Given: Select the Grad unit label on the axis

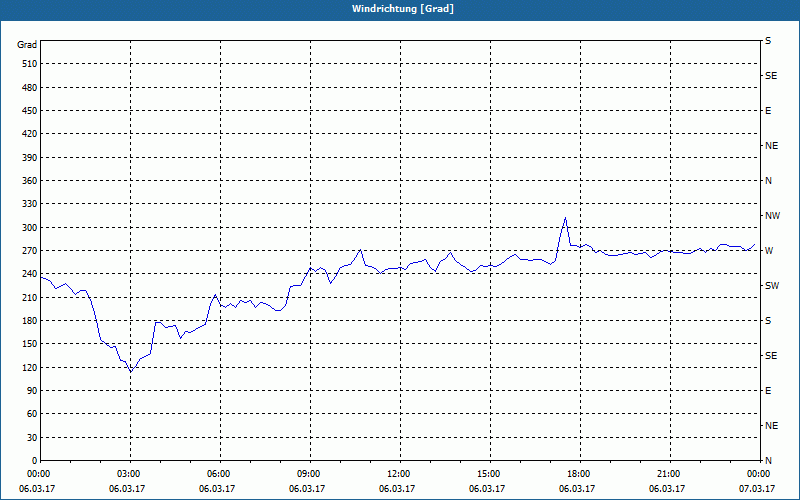Looking at the screenshot, I should coord(27,45).
